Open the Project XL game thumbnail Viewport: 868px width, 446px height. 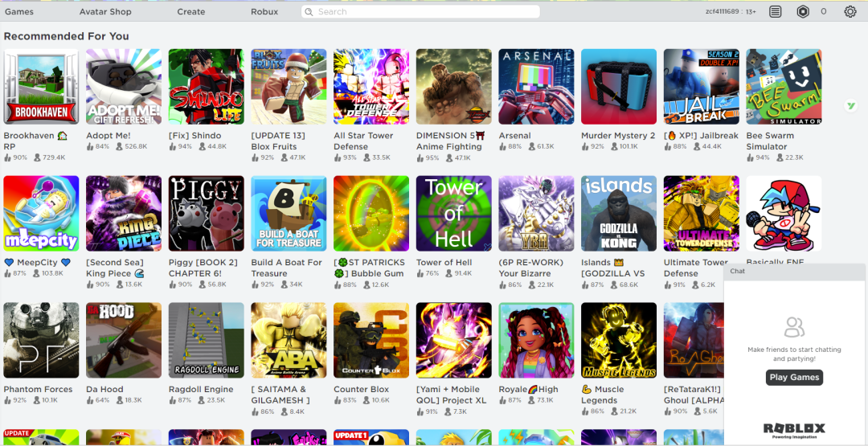[453, 340]
